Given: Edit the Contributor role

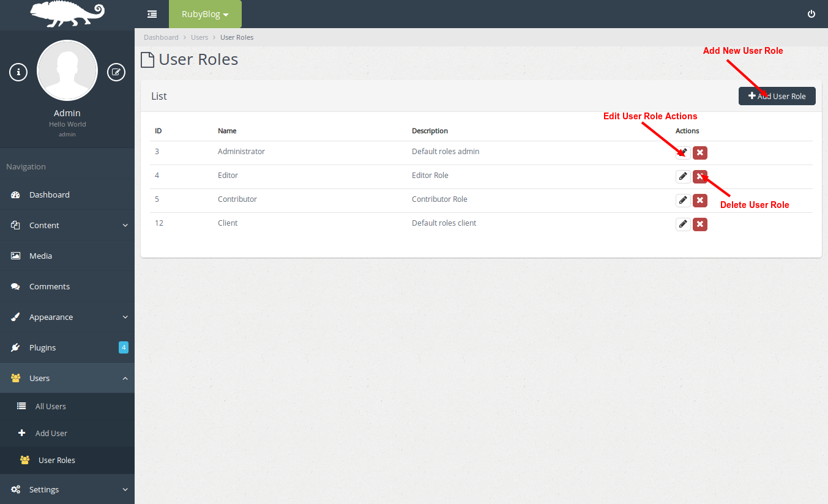Looking at the screenshot, I should pyautogui.click(x=683, y=201).
